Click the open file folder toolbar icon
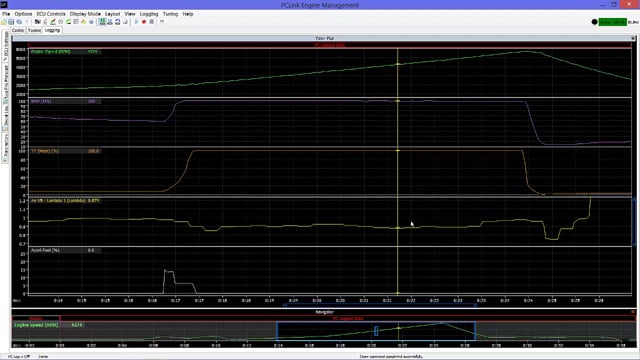640x360 pixels. click(x=4, y=22)
